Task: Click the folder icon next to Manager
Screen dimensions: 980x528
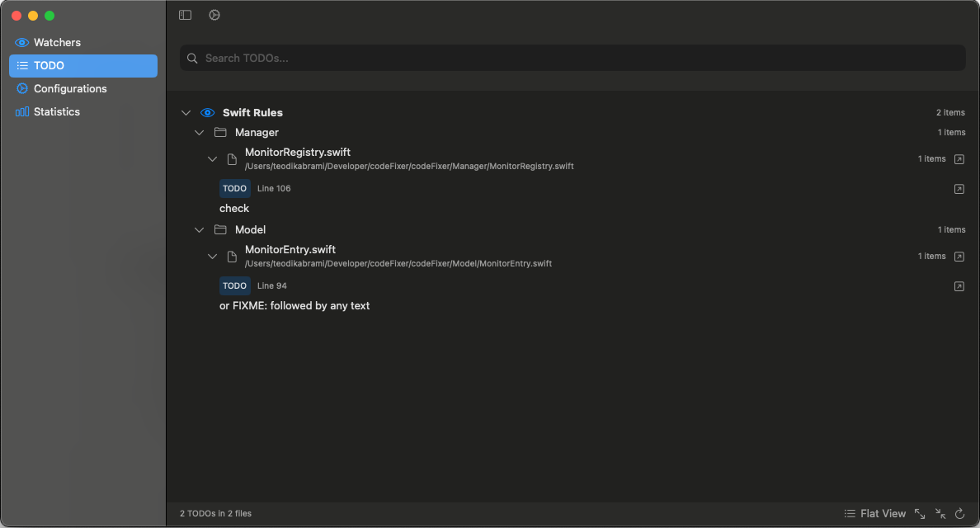Action: click(x=220, y=132)
